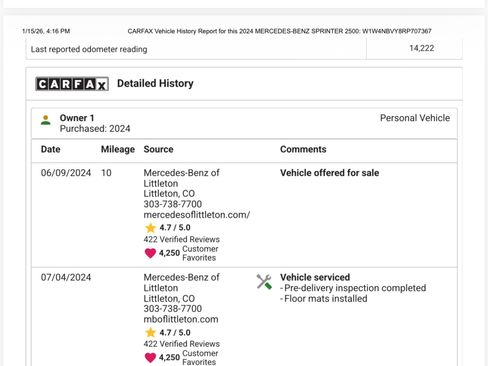The height and width of the screenshot is (366, 488).
Task: Select the date 07/04/2024
Action: 66,277
